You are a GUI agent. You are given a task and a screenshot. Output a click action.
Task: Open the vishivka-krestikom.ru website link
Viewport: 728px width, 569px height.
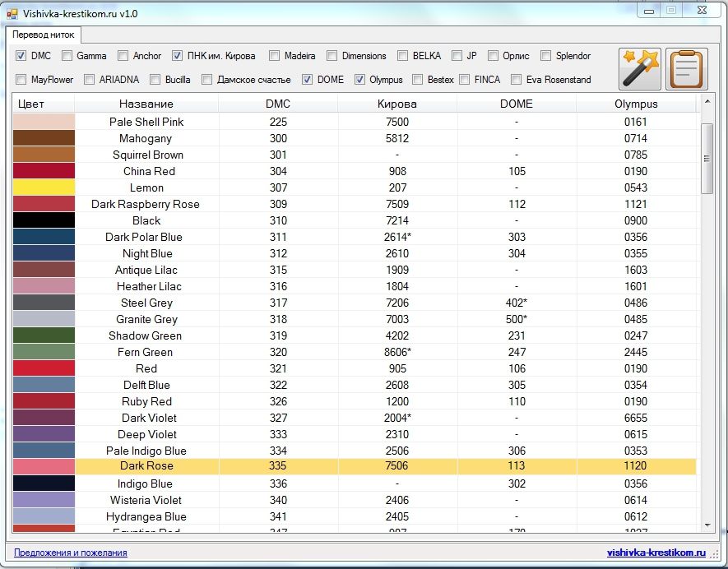tap(656, 553)
